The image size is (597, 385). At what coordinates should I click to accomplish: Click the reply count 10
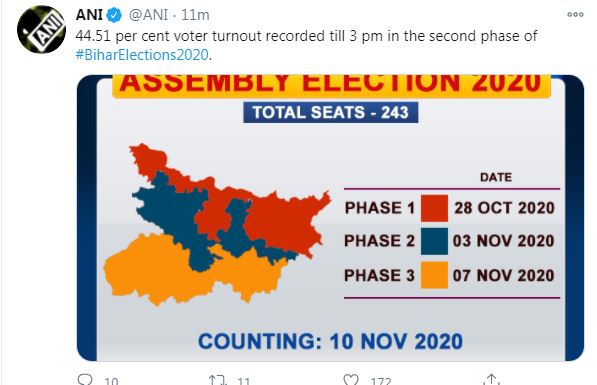pos(111,380)
